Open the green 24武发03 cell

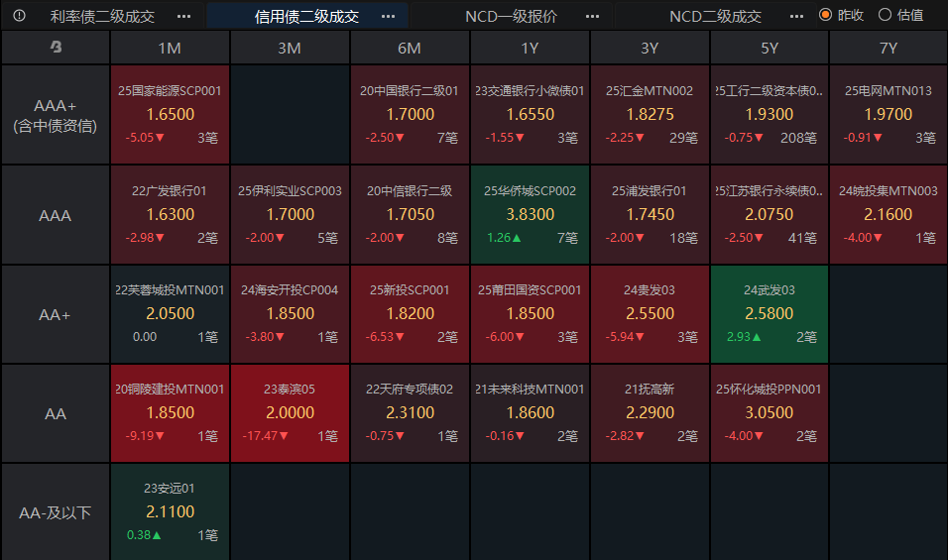coord(770,314)
